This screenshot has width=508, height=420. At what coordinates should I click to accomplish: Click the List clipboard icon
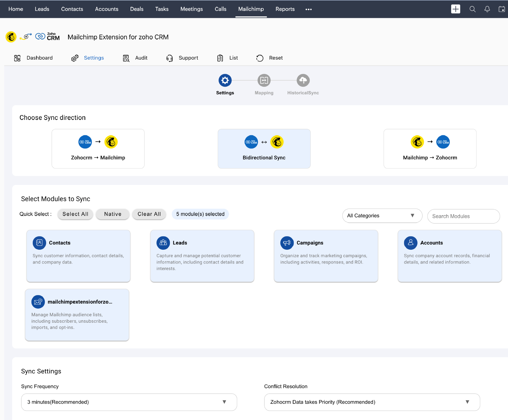pyautogui.click(x=220, y=58)
